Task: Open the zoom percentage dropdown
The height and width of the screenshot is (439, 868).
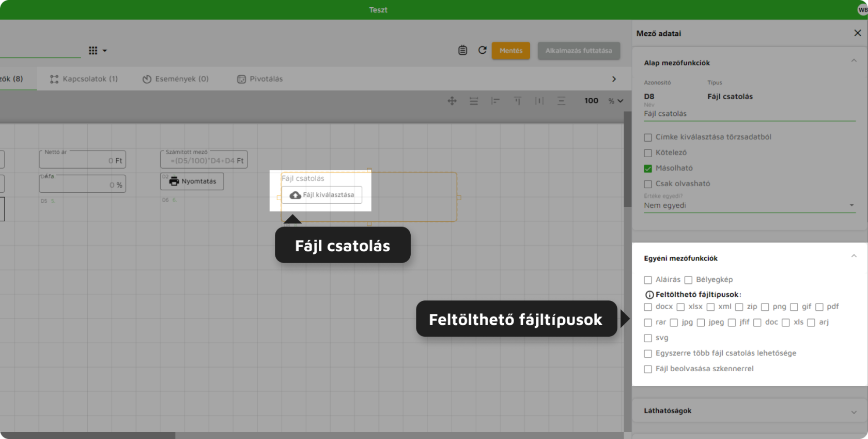Action: tap(621, 101)
